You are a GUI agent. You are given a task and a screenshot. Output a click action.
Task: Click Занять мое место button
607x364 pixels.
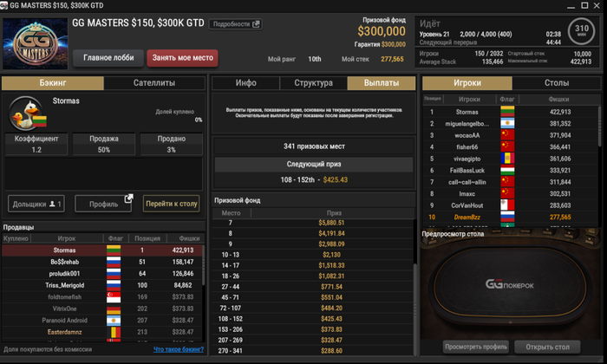point(182,58)
